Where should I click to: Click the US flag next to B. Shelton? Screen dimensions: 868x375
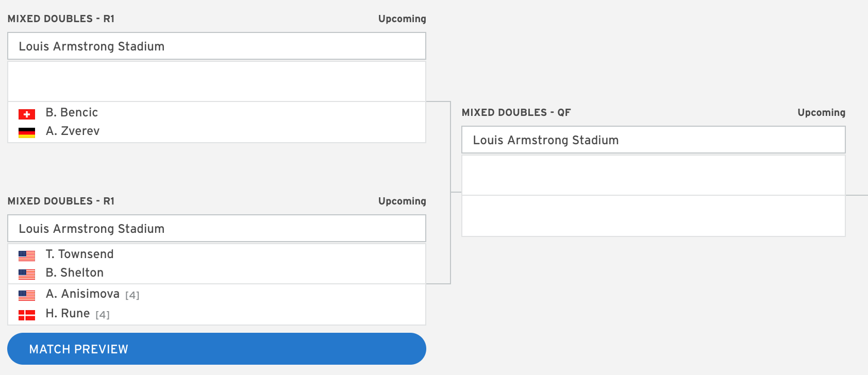tap(27, 274)
